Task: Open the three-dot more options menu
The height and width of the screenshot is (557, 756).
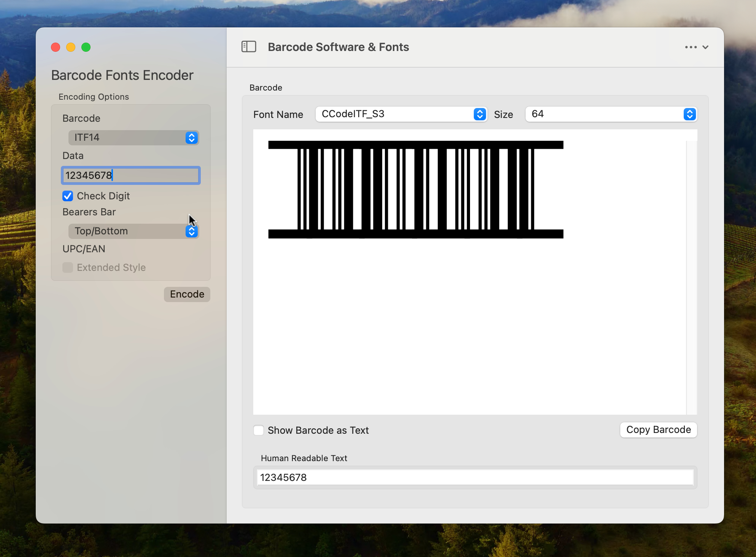Action: point(691,47)
